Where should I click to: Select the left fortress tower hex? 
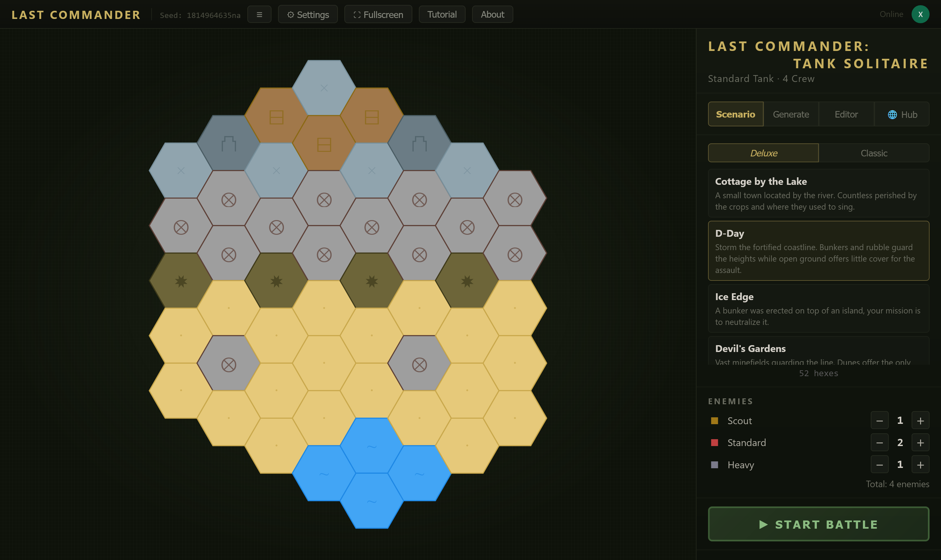(x=228, y=143)
